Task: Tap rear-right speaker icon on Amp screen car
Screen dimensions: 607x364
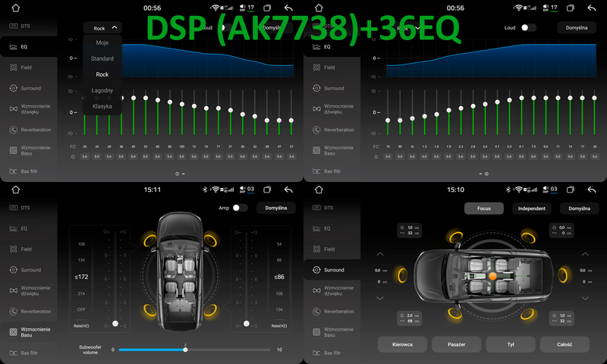Action: 211,310
